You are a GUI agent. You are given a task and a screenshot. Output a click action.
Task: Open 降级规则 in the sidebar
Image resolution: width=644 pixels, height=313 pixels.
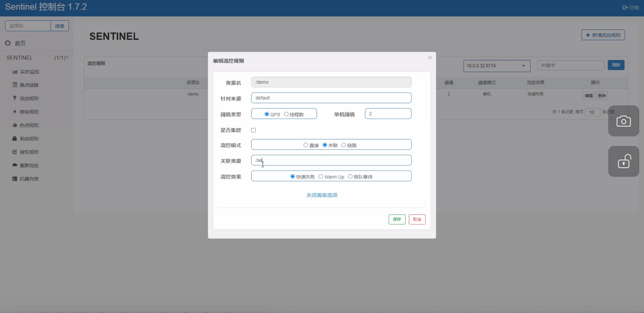tap(29, 112)
